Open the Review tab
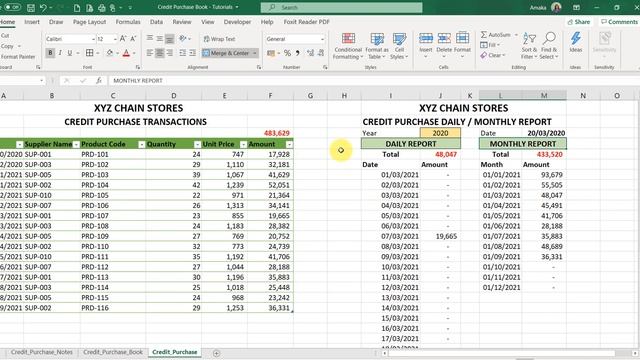The height and width of the screenshot is (360, 640). tap(182, 22)
